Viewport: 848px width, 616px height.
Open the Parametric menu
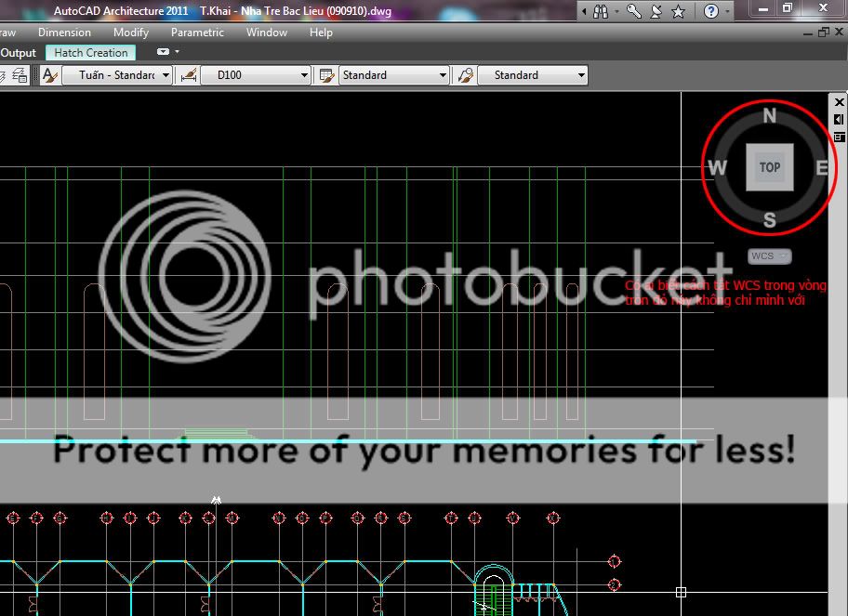(x=197, y=33)
